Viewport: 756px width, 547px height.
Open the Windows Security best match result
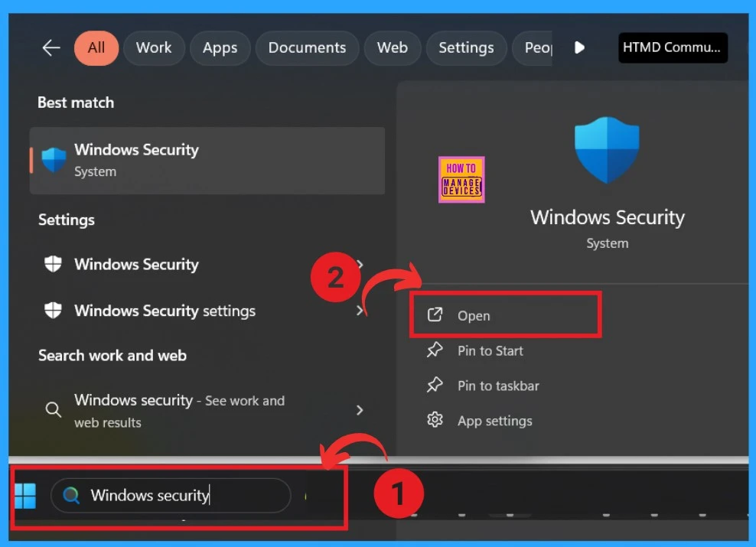click(x=207, y=161)
